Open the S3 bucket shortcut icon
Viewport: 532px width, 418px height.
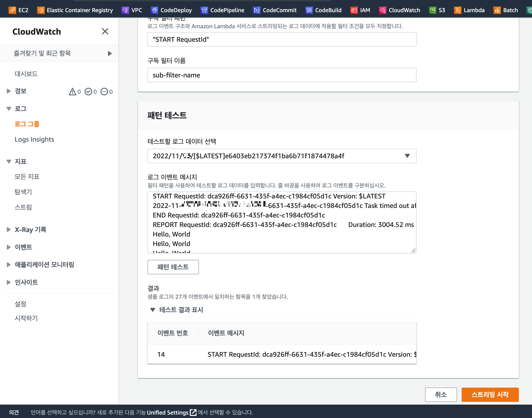coord(433,10)
